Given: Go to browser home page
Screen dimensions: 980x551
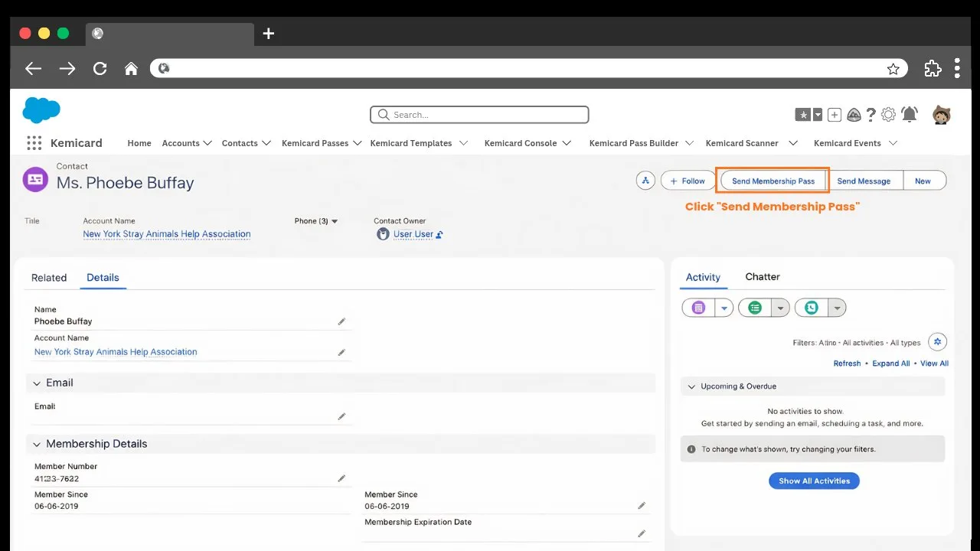Looking at the screenshot, I should click(x=131, y=68).
